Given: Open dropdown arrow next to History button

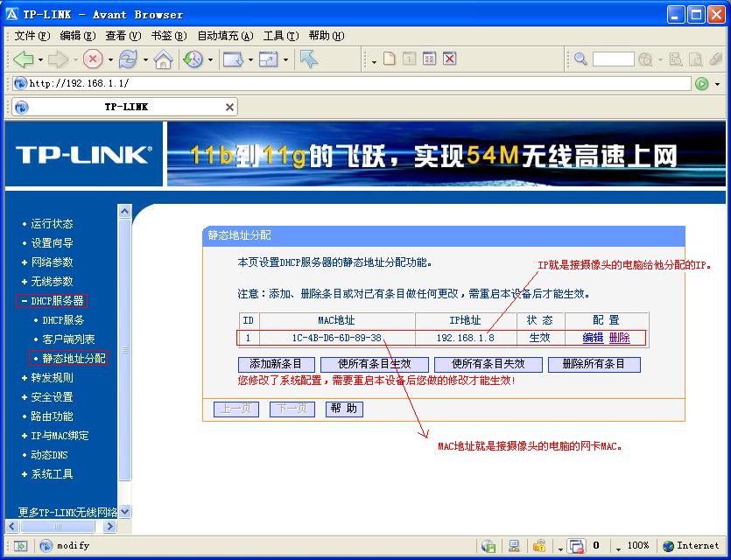Looking at the screenshot, I should 210,60.
